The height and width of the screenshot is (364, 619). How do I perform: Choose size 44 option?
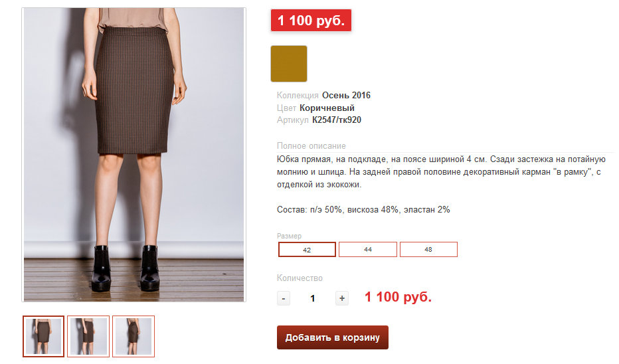pyautogui.click(x=368, y=250)
